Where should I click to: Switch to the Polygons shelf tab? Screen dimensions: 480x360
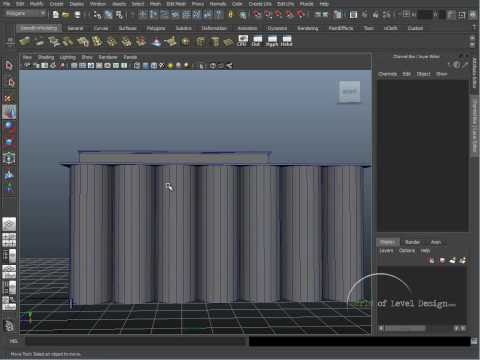tap(156, 28)
